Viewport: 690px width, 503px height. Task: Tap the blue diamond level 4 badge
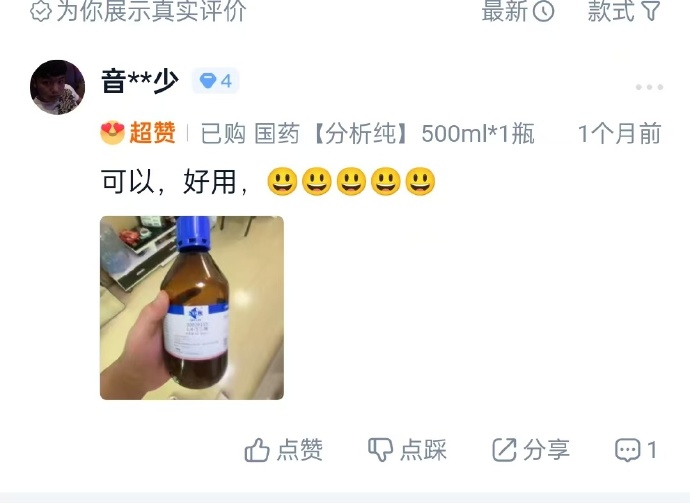[x=215, y=81]
